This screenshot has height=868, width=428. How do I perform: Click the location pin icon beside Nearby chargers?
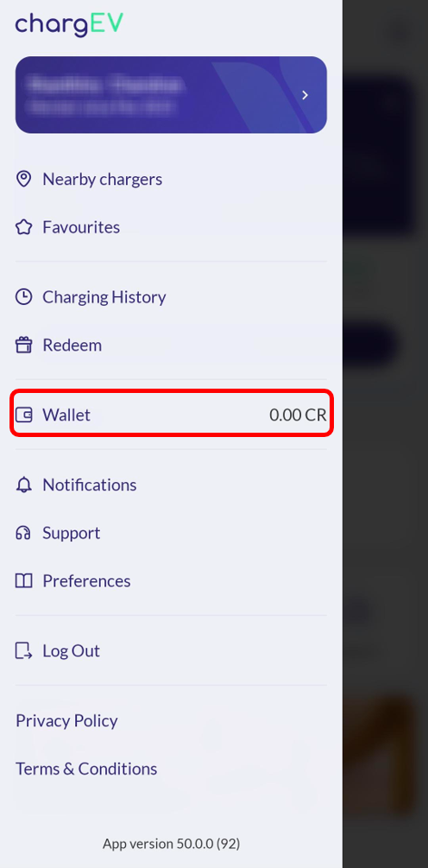pyautogui.click(x=23, y=180)
